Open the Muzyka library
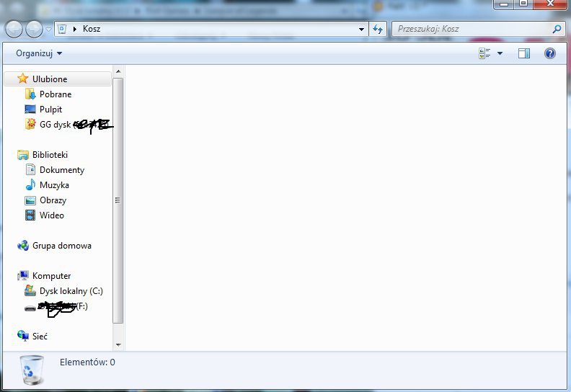571x392 pixels. 54,185
